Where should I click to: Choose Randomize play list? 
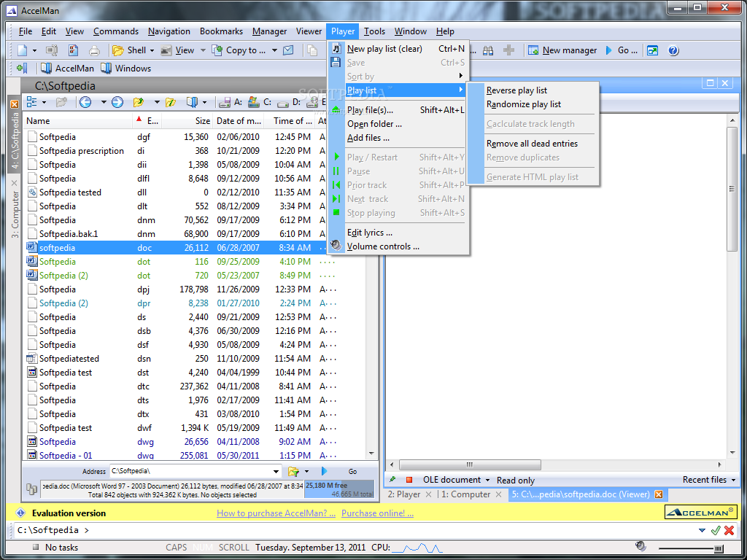click(524, 104)
